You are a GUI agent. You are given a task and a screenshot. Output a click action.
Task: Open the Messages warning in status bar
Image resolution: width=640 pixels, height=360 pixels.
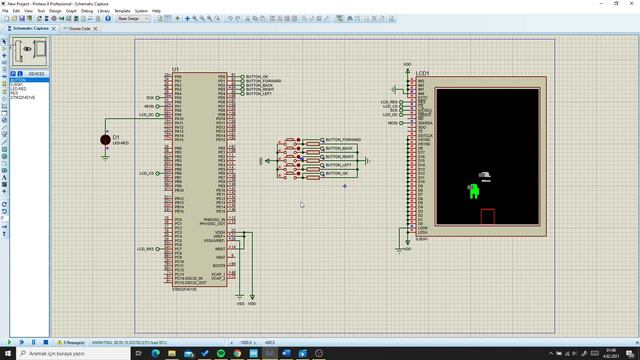pyautogui.click(x=71, y=342)
